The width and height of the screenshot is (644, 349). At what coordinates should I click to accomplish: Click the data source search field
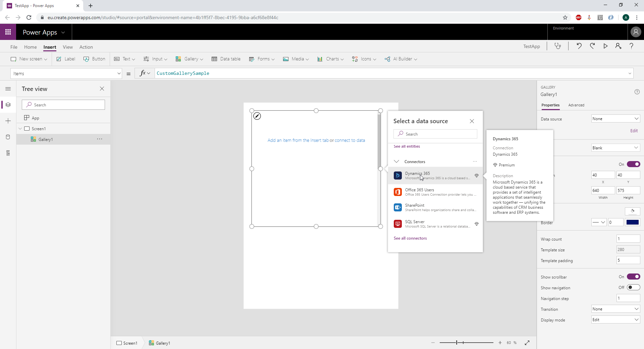click(x=435, y=134)
